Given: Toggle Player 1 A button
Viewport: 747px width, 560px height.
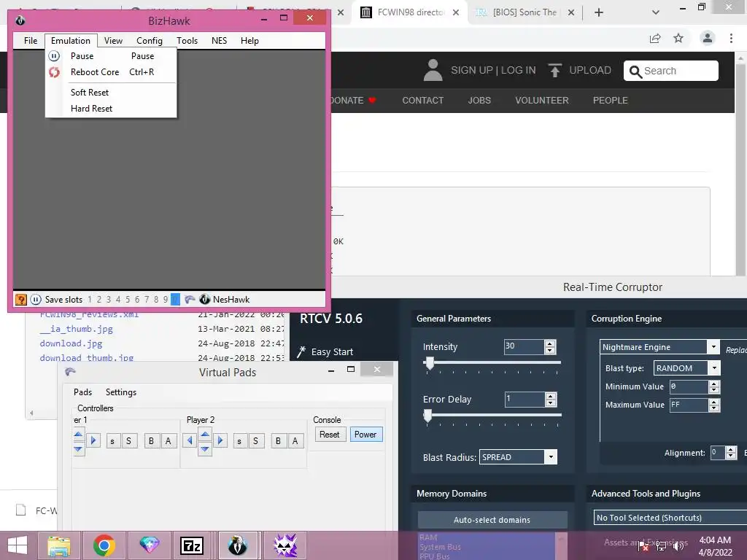Looking at the screenshot, I should [168, 441].
